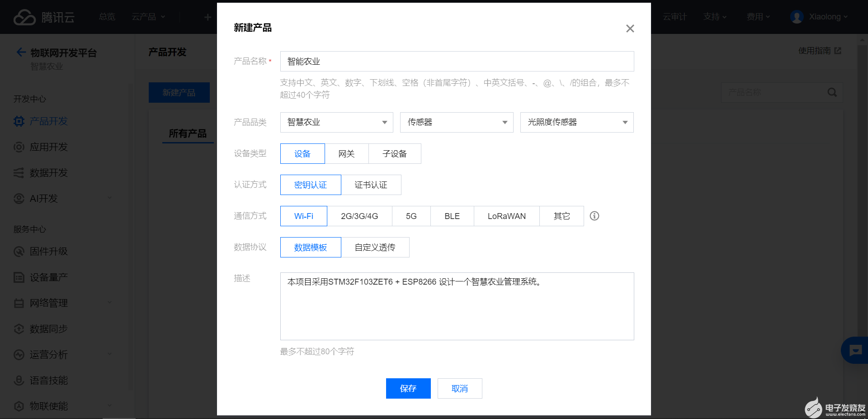Screen dimensions: 868x419
Task: Click the 产品名称 input containing 智能农业
Action: point(457,61)
